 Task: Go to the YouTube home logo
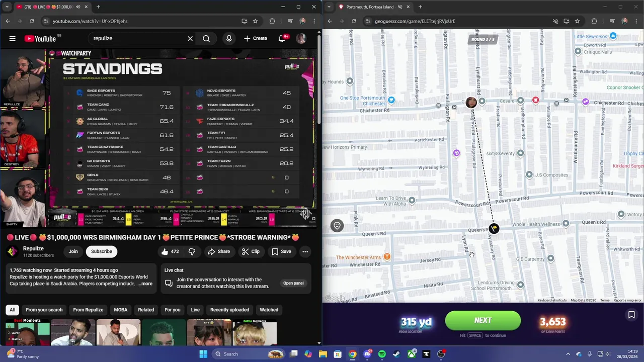(40, 39)
